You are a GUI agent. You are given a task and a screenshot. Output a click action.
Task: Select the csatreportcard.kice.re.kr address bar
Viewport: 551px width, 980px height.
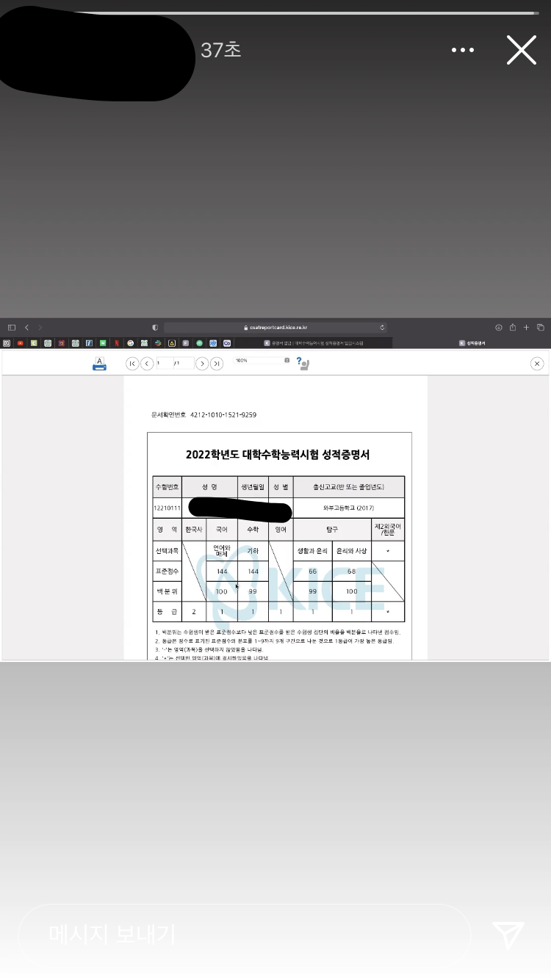[275, 328]
